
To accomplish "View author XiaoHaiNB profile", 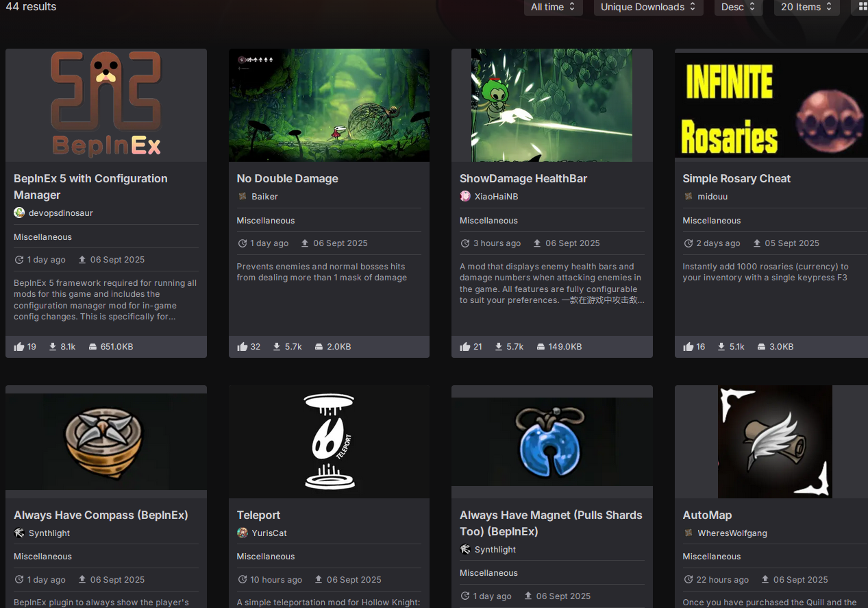I will (496, 196).
